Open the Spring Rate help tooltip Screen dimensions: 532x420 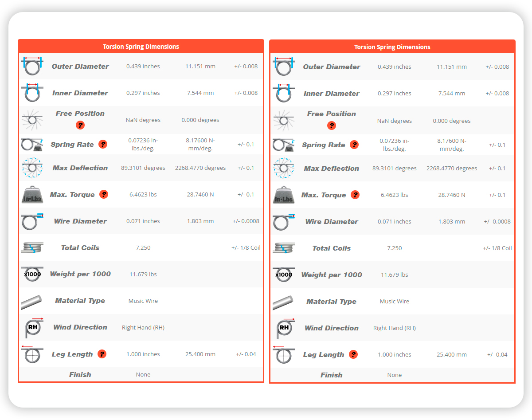104,144
